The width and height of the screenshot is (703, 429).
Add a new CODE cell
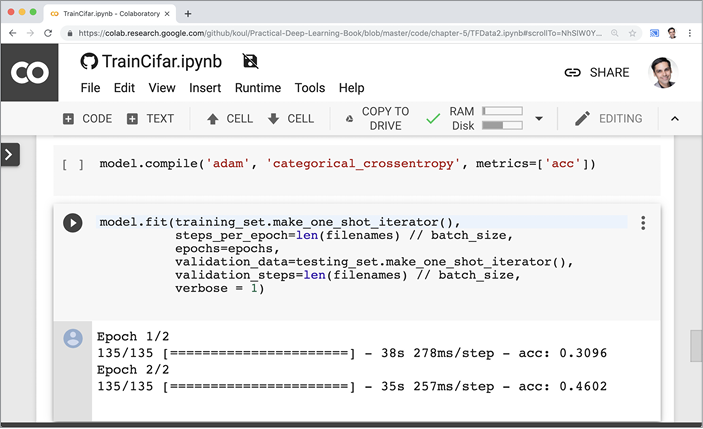click(87, 118)
